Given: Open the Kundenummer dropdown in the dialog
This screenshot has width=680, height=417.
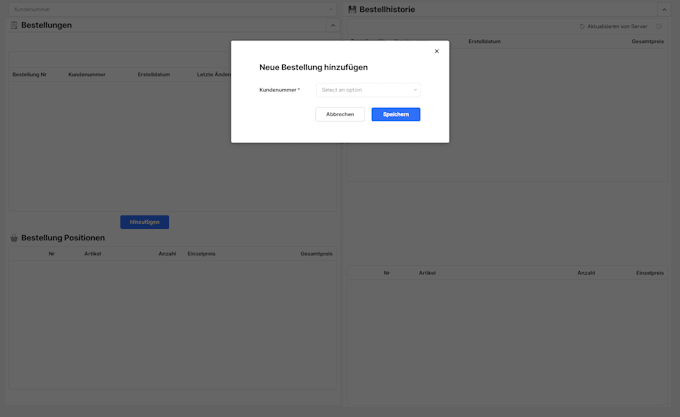Looking at the screenshot, I should (368, 90).
